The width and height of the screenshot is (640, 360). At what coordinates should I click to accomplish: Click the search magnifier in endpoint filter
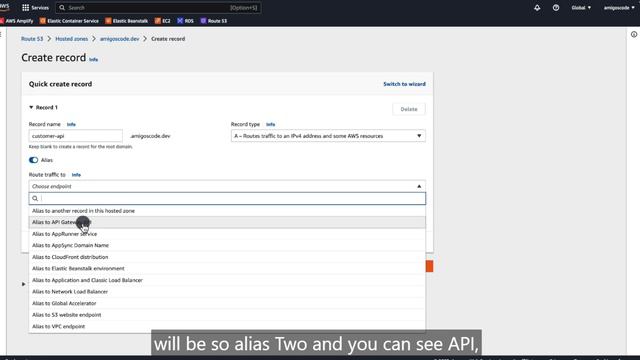pos(35,198)
